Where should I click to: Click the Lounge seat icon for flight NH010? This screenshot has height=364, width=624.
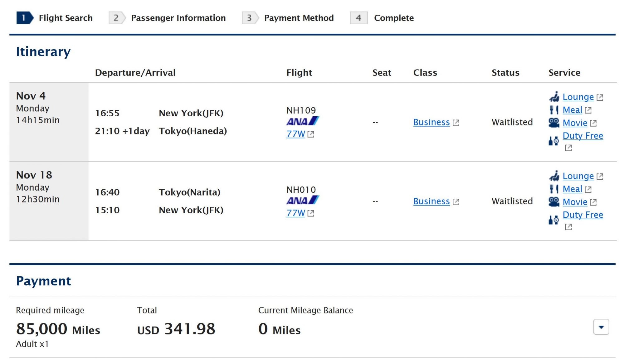pos(554,176)
